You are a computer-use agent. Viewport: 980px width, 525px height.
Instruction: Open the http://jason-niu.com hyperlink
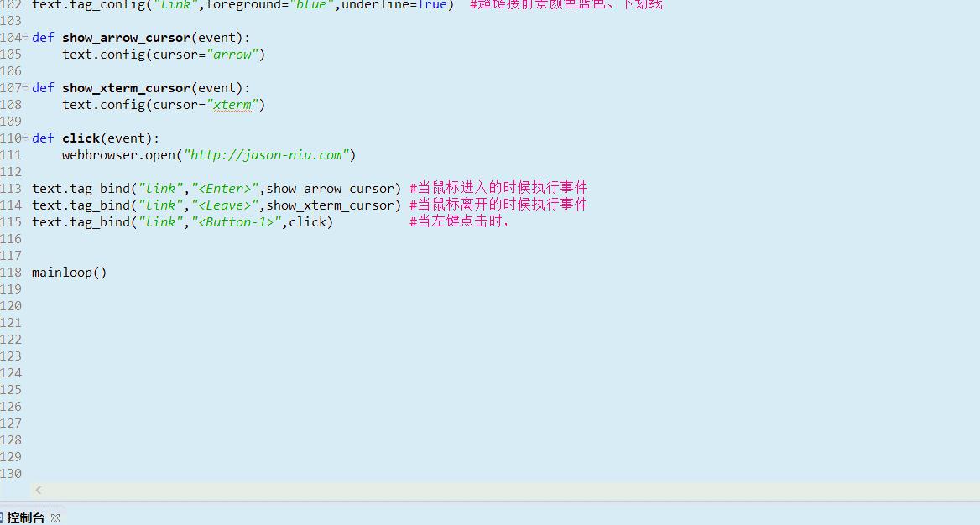pyautogui.click(x=266, y=154)
